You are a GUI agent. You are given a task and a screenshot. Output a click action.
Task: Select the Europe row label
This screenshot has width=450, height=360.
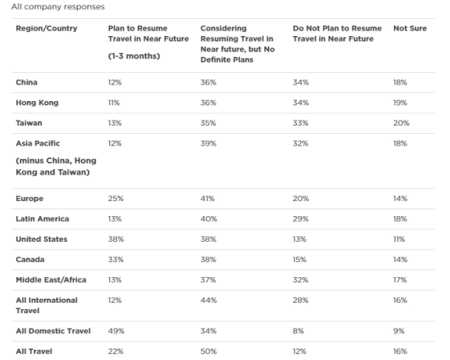click(29, 199)
